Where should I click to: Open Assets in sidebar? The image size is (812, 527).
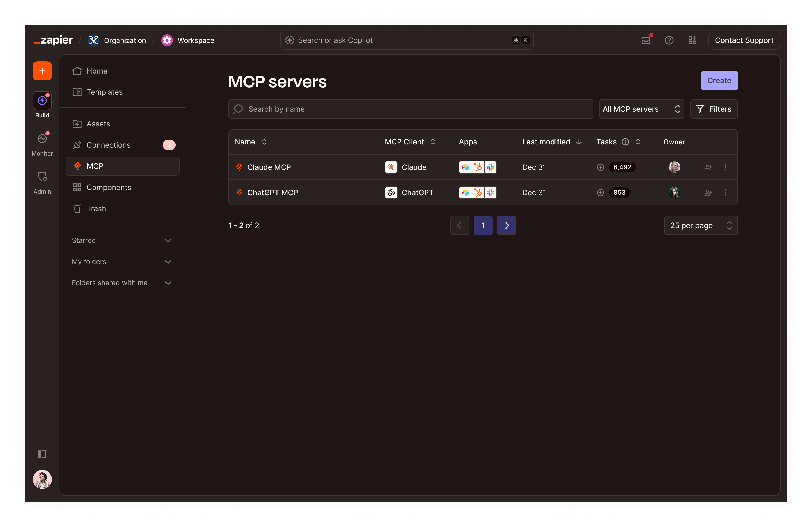pyautogui.click(x=122, y=124)
